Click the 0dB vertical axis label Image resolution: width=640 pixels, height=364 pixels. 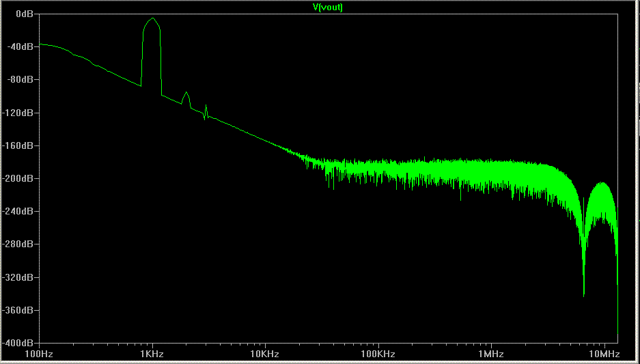point(24,14)
